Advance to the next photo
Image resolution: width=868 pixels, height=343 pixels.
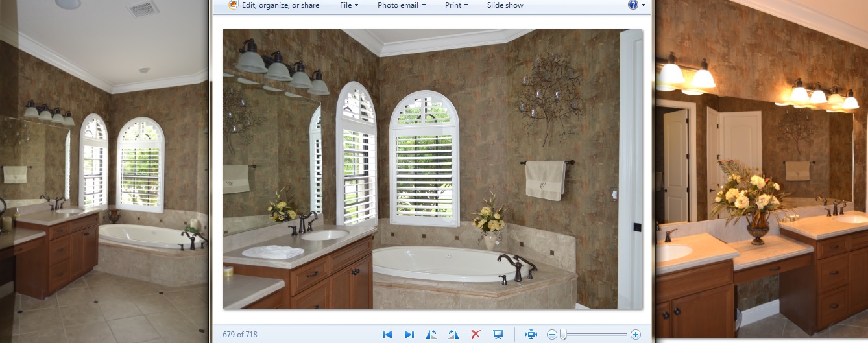tap(409, 335)
